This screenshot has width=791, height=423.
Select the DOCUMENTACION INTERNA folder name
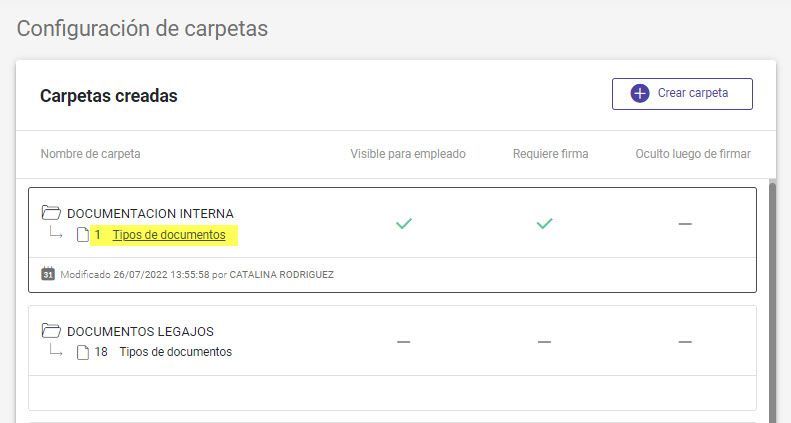tap(150, 213)
